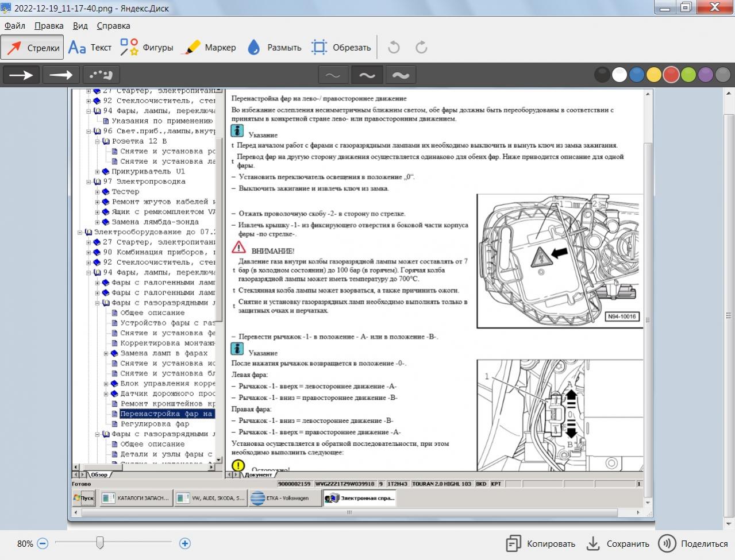The width and height of the screenshot is (735, 560).
Task: Click the pictured Пуск start button
Action: coord(84,498)
